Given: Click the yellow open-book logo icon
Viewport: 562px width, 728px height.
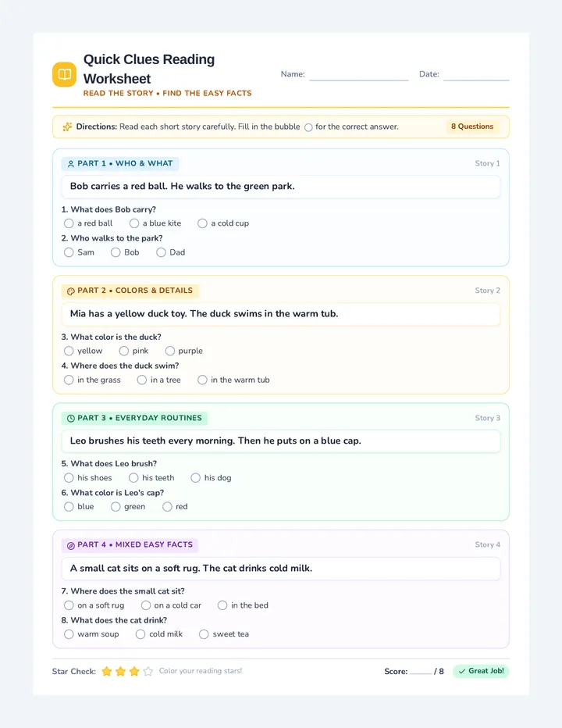Looking at the screenshot, I should coord(64,74).
